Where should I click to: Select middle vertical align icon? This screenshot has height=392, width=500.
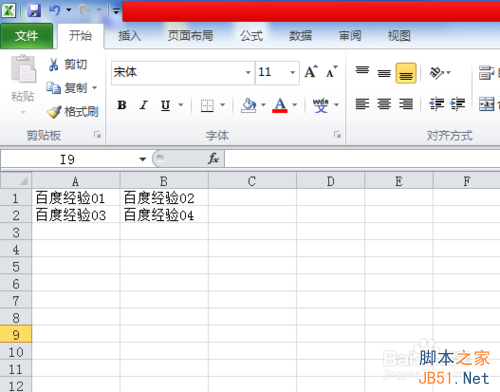pos(384,72)
